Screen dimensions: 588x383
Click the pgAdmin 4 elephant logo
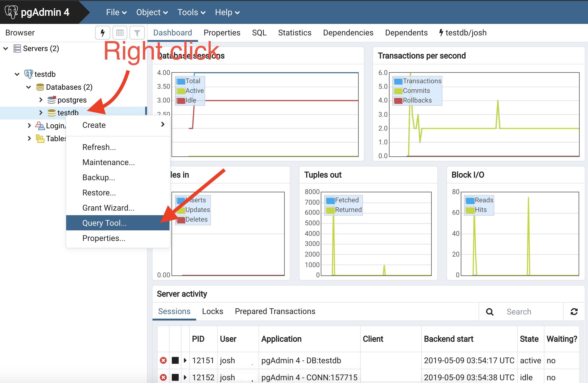click(11, 12)
